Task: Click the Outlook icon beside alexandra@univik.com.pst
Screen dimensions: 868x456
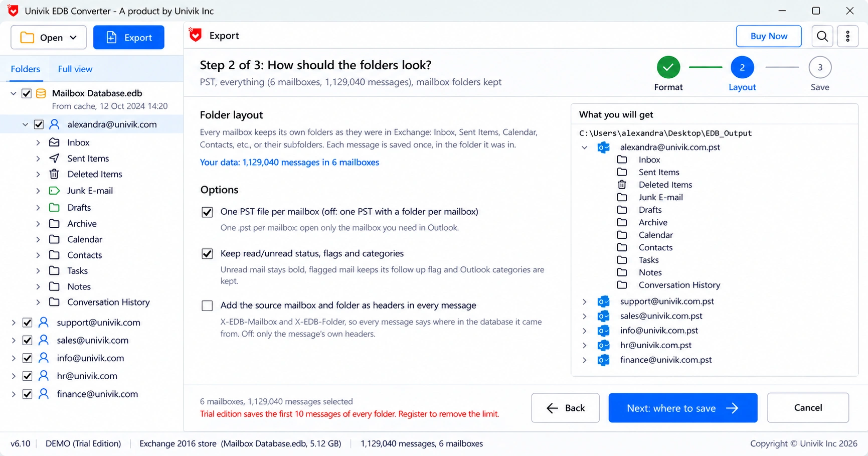Action: 603,147
